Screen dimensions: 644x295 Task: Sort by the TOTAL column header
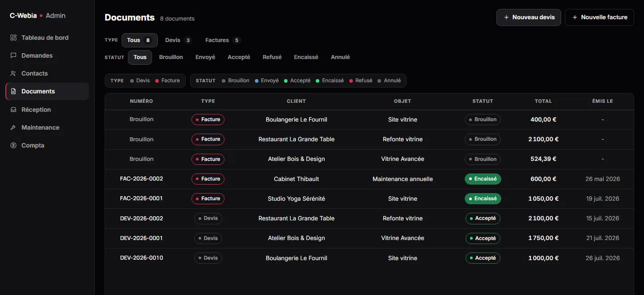[x=543, y=101]
